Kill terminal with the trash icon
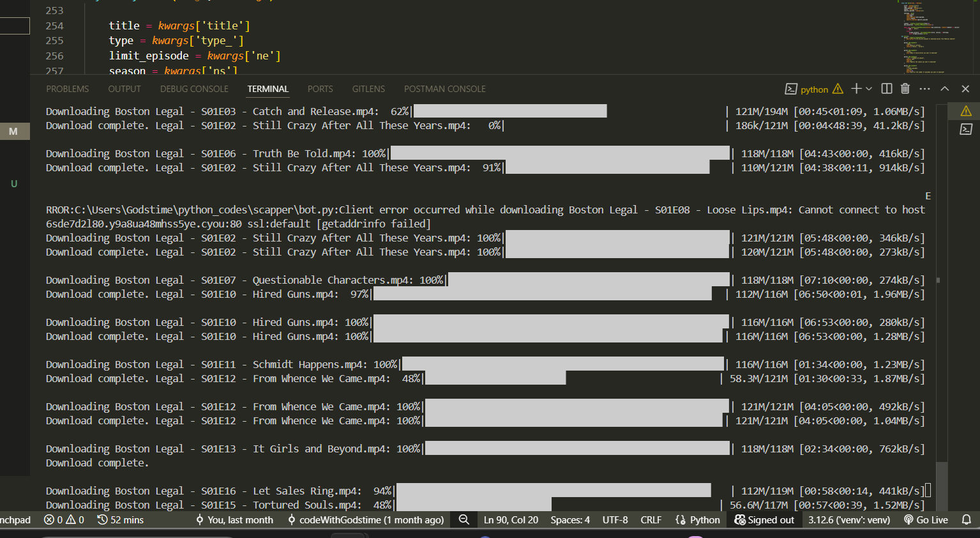Viewport: 980px width, 538px height. pos(905,89)
